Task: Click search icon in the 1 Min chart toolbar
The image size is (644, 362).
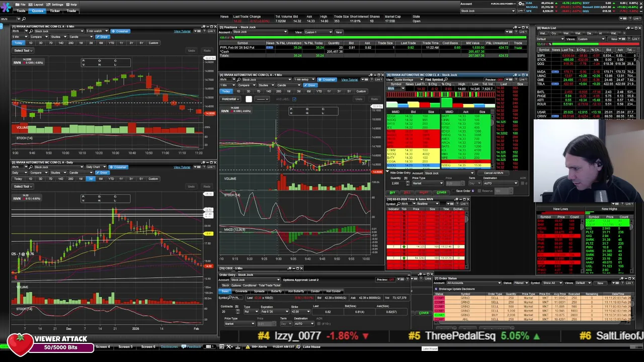Action: (x=239, y=79)
